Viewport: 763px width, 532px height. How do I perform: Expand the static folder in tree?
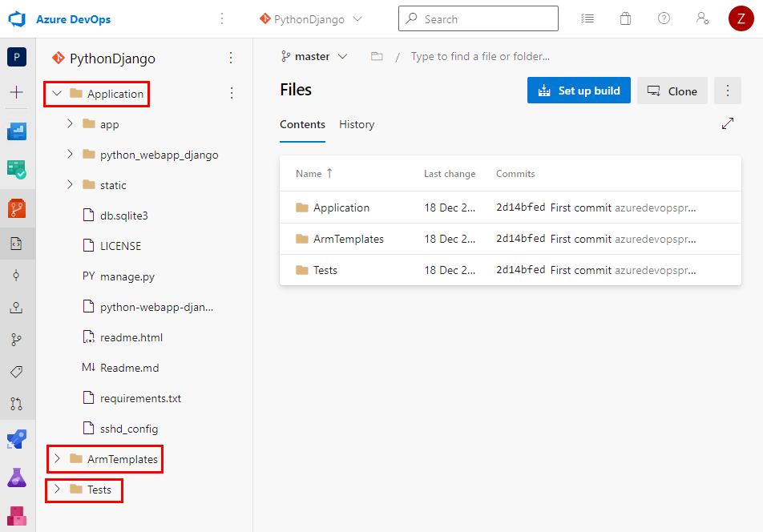(x=70, y=185)
